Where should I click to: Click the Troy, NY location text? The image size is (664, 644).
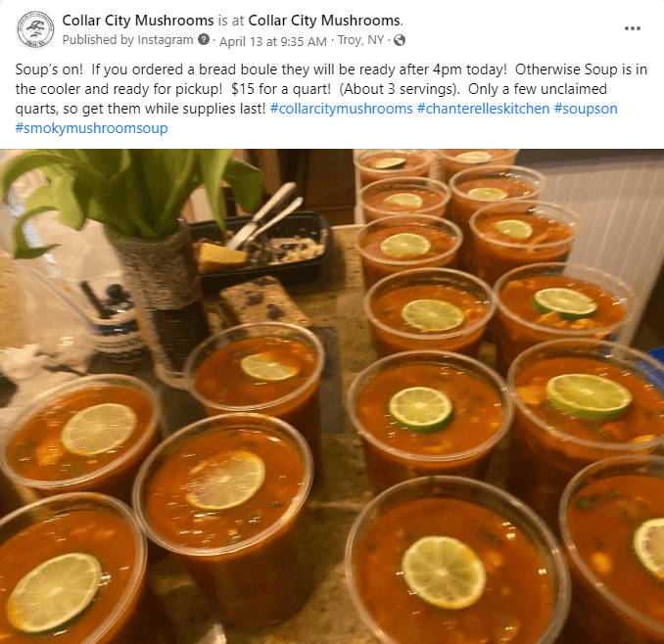360,40
